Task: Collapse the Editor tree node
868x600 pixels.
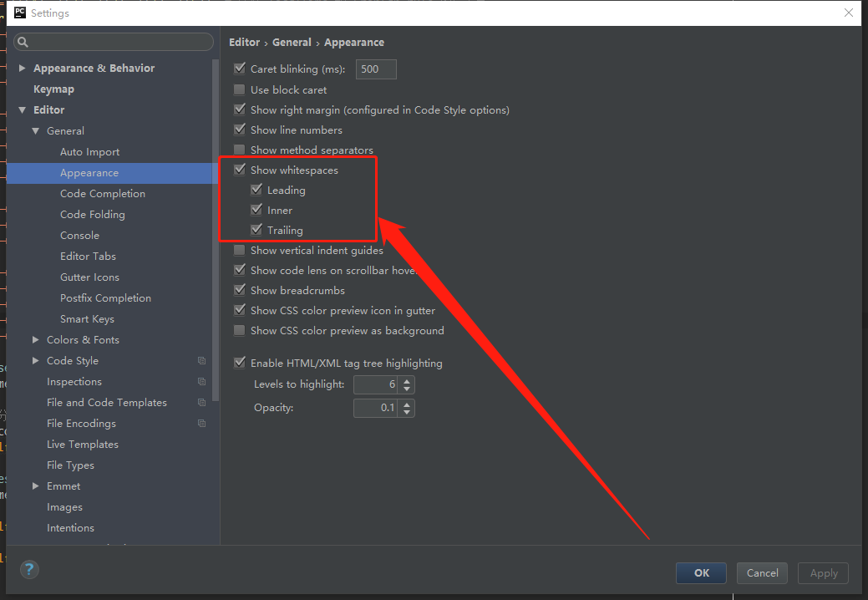Action: click(22, 110)
